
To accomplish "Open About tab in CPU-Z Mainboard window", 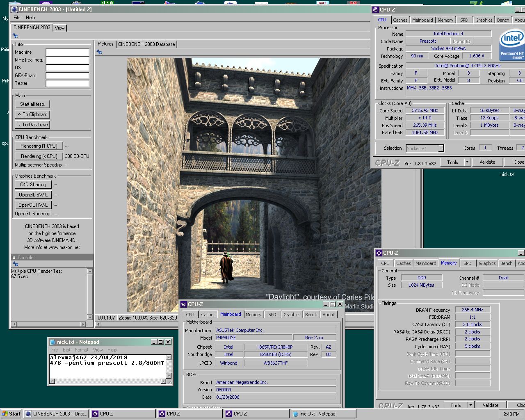I will (328, 315).
